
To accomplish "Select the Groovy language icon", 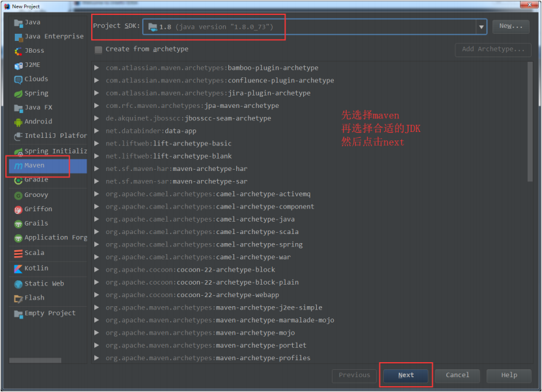I will pos(18,194).
